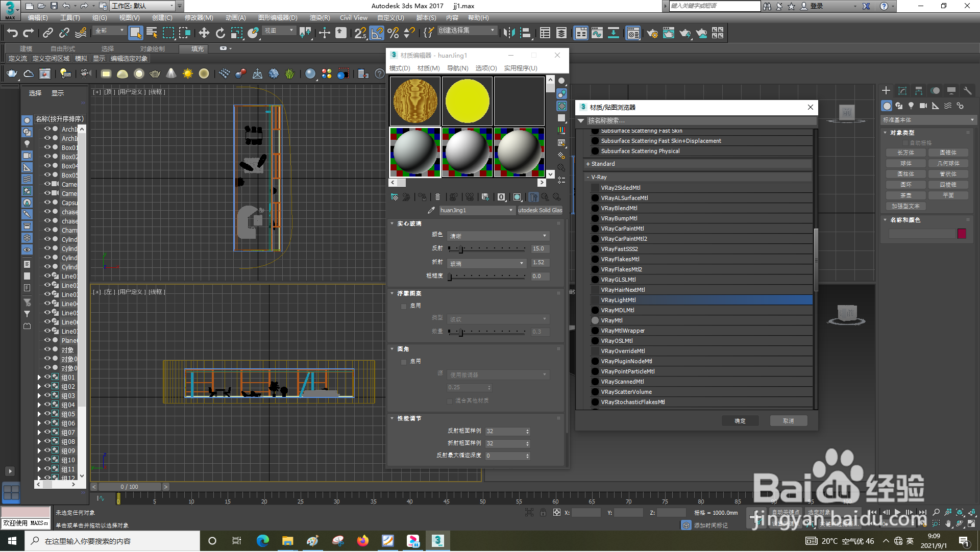Click Put to Library save icon

pyautogui.click(x=485, y=197)
